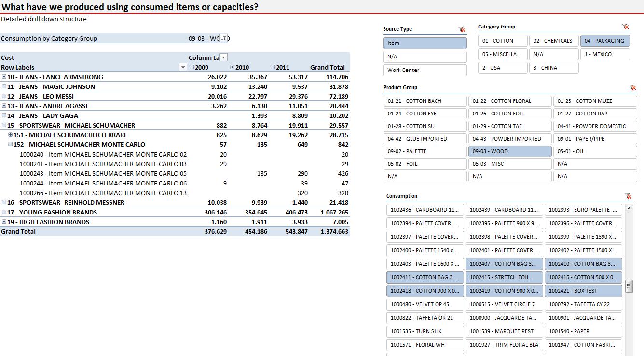Screen dimensions: 644x356
Task: Clear the Product Group slicer filter
Action: pos(632,87)
